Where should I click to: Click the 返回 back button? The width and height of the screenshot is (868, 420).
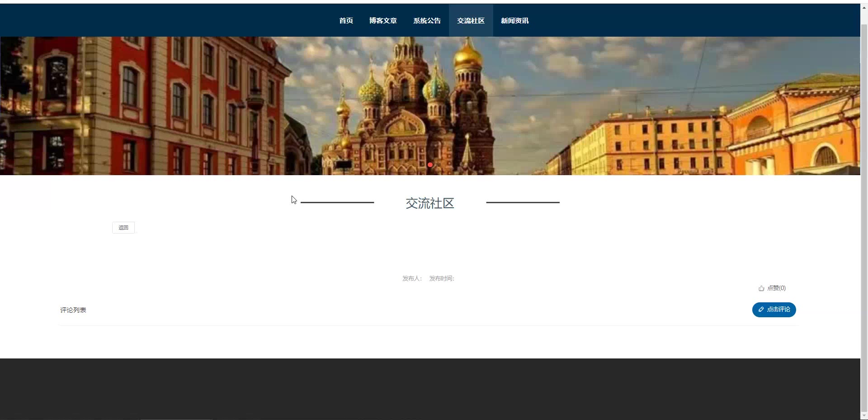tap(123, 228)
